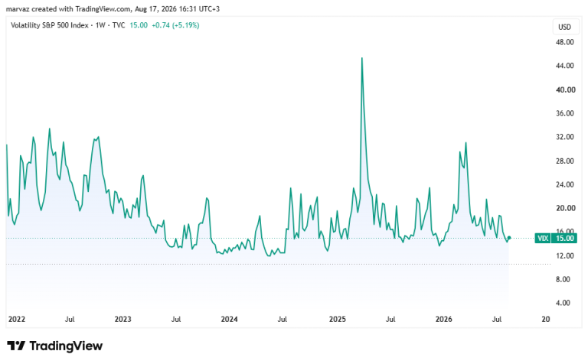Click the TradingView logo
Viewport: 588px width, 364px height.
55,346
